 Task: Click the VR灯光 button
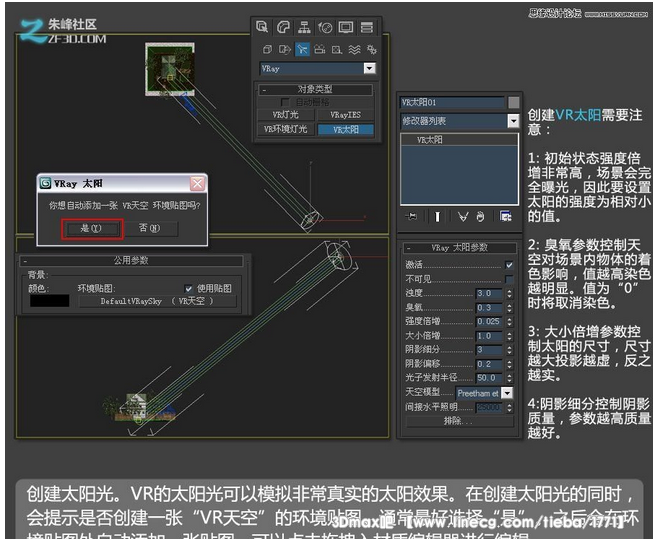tap(286, 115)
